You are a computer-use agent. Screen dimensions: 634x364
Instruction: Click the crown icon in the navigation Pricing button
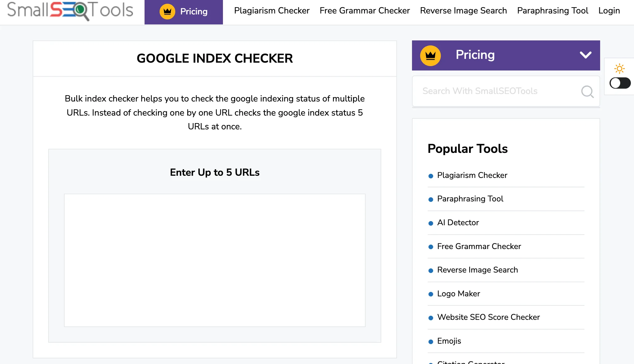pos(167,11)
